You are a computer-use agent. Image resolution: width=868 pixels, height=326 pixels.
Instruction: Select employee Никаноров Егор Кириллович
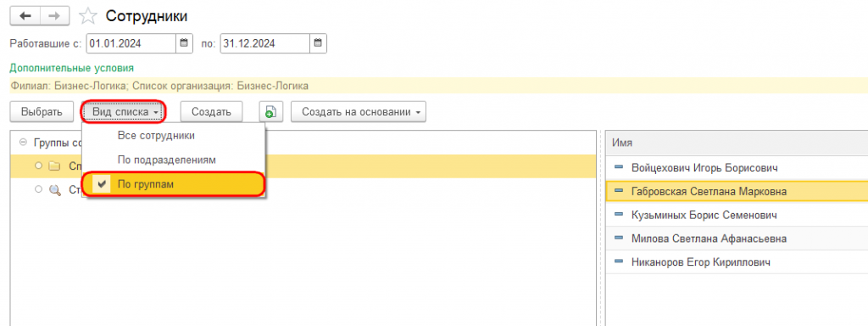tap(737, 261)
